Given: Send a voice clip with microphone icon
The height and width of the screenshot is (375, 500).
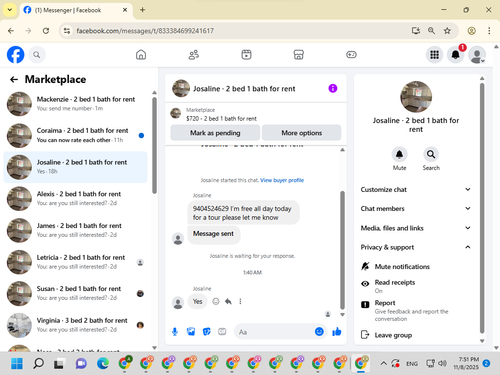Looking at the screenshot, I should click(175, 332).
